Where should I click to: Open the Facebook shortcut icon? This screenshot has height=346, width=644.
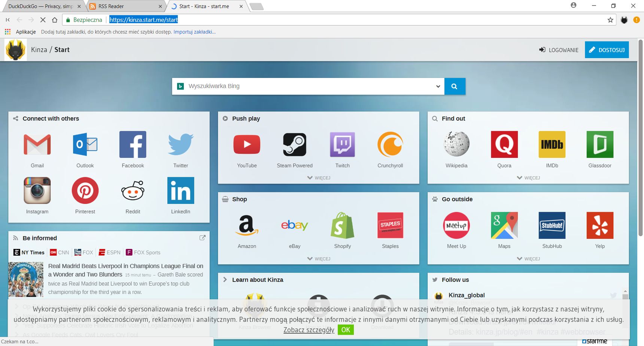[133, 144]
